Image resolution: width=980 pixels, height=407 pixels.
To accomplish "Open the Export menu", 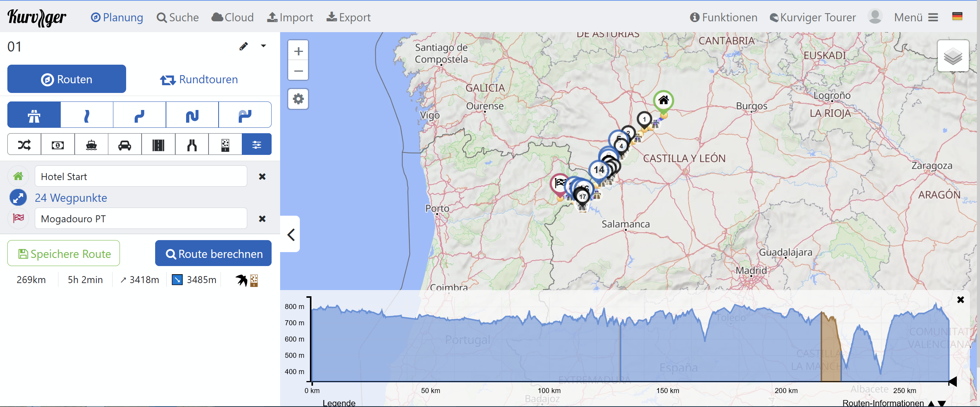I will [x=349, y=17].
